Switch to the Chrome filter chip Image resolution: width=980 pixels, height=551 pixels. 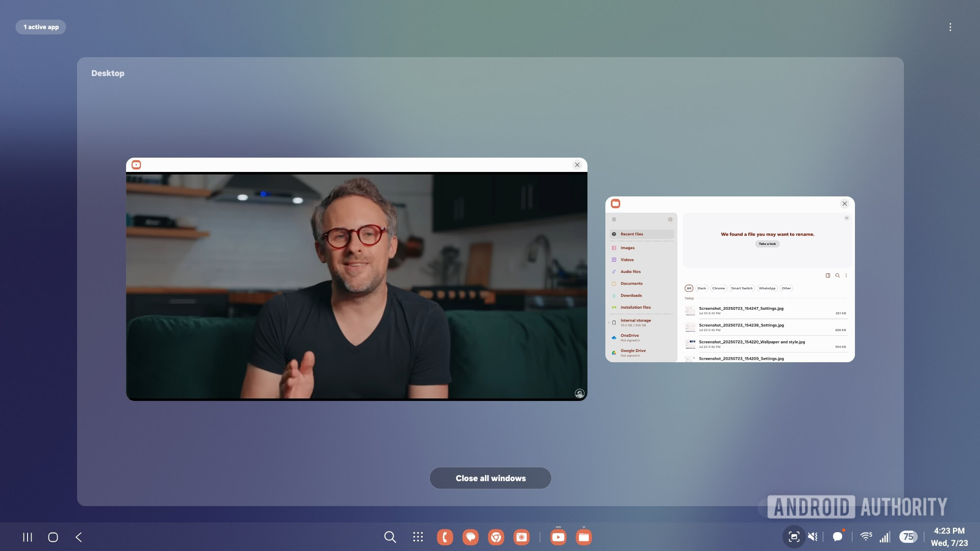[718, 288]
